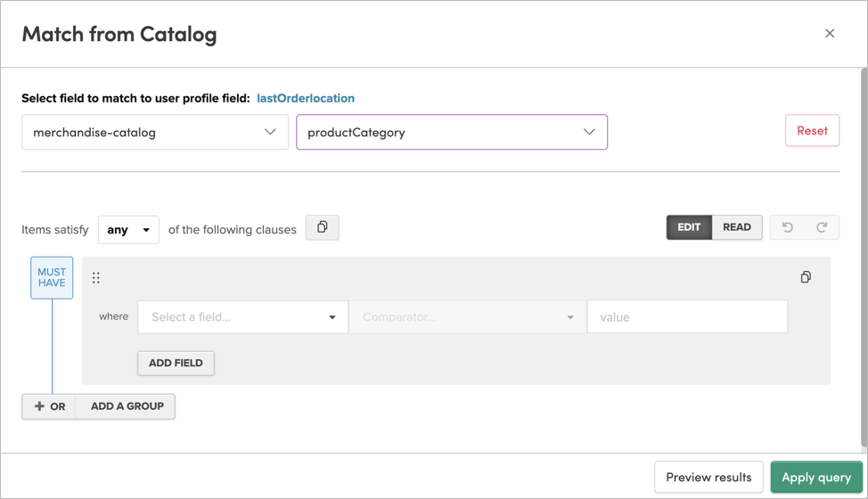Click the ADD A GROUP button
The width and height of the screenshot is (868, 499).
pyautogui.click(x=127, y=406)
